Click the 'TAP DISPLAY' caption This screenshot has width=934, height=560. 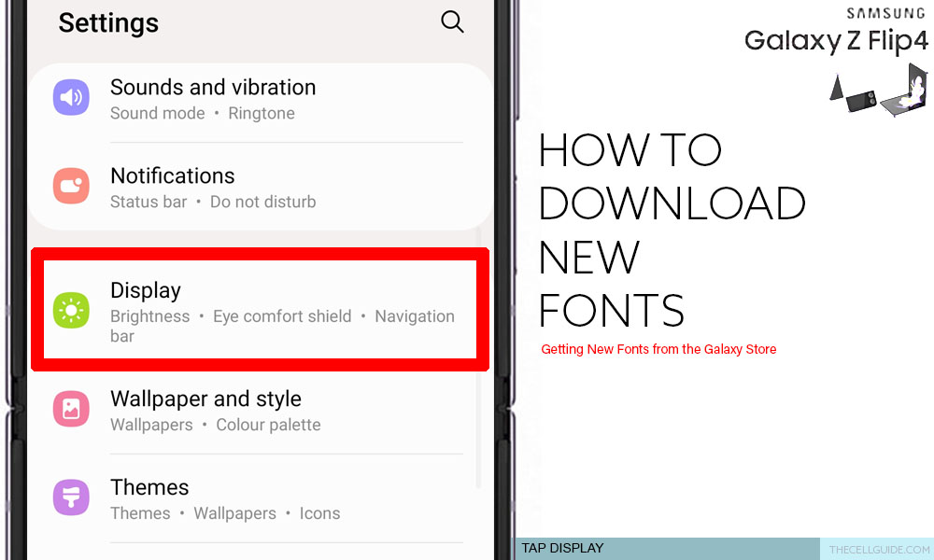(x=562, y=548)
